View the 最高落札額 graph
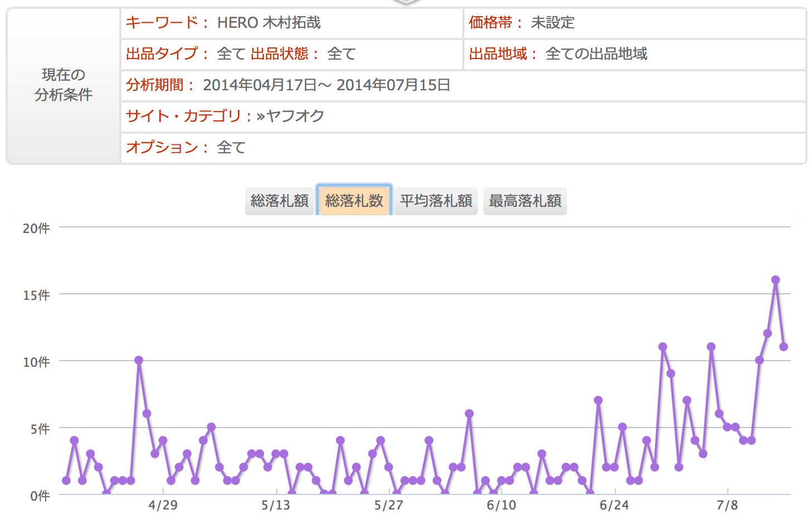Image resolution: width=812 pixels, height=524 pixels. pos(525,201)
